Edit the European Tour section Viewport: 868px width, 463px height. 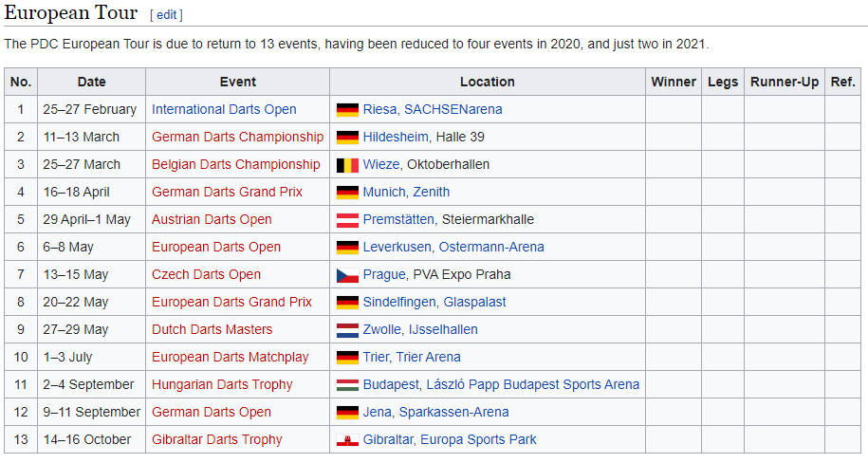166,15
